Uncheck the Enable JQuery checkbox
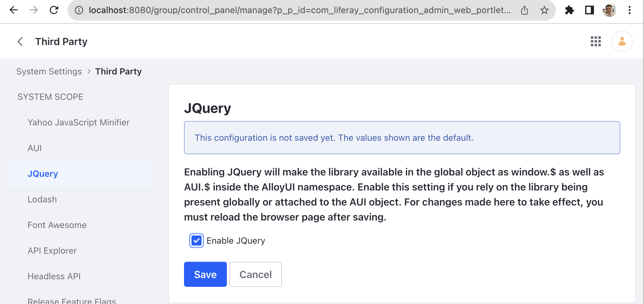 coord(197,241)
